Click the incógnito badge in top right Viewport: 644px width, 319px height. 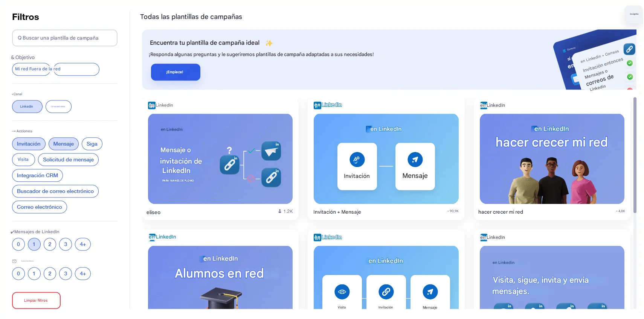pos(634,14)
